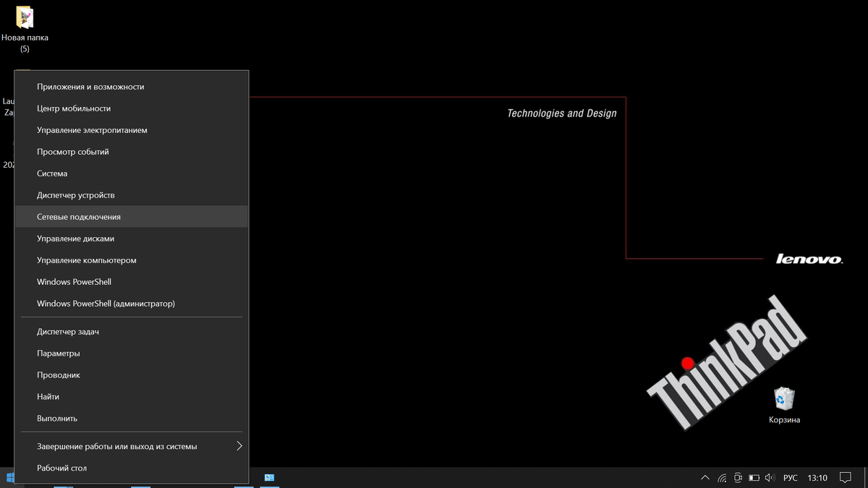Click the Windows Start button

pos(9,478)
